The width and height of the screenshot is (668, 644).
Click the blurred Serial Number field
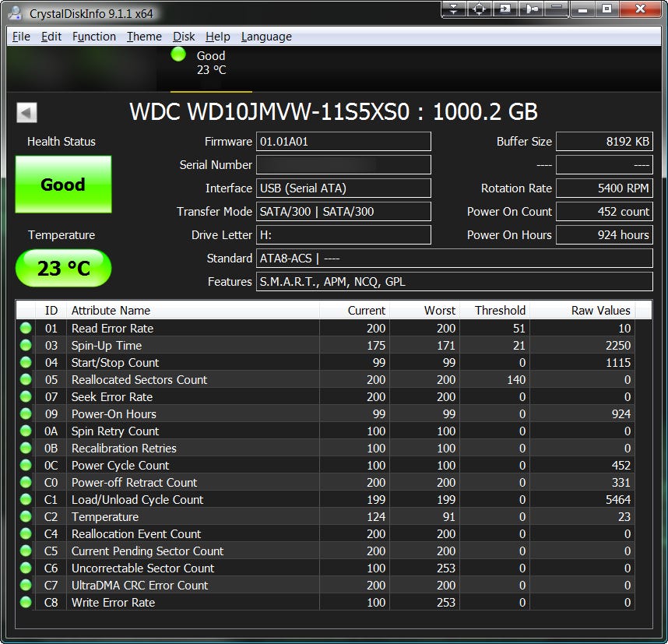tap(343, 165)
